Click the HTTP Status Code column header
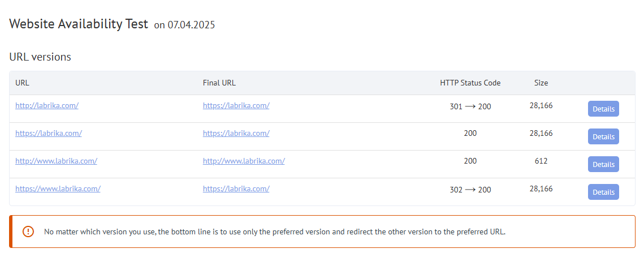Viewport: 644px width, 257px height. click(x=470, y=83)
